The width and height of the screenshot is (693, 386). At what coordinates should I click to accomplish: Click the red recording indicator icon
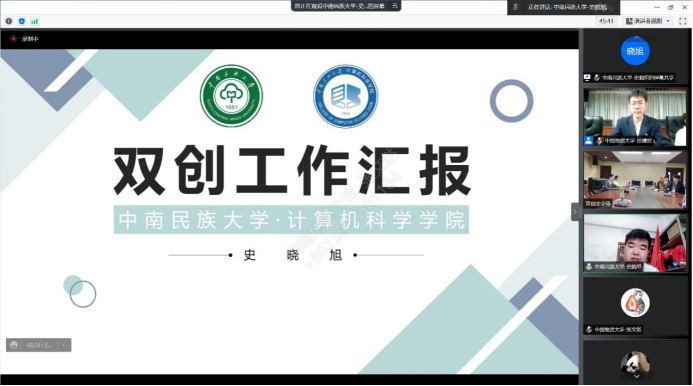(13, 39)
